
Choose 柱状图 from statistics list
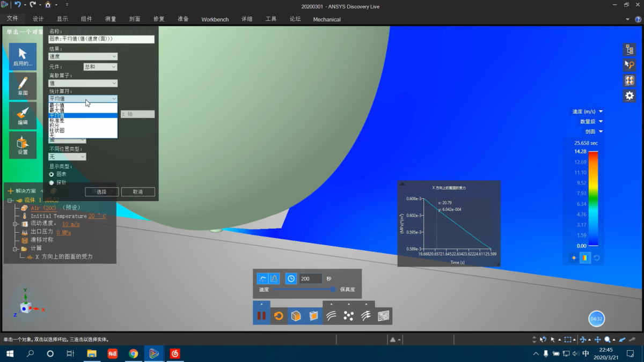(83, 130)
